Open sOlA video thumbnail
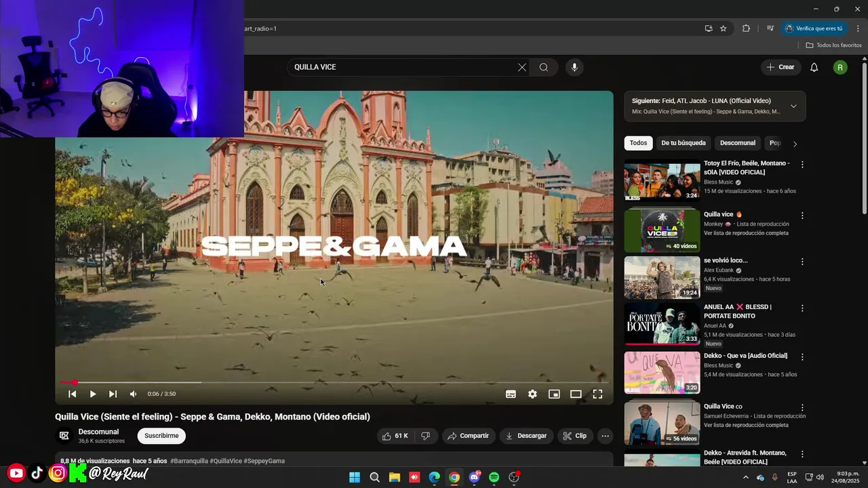 662,180
